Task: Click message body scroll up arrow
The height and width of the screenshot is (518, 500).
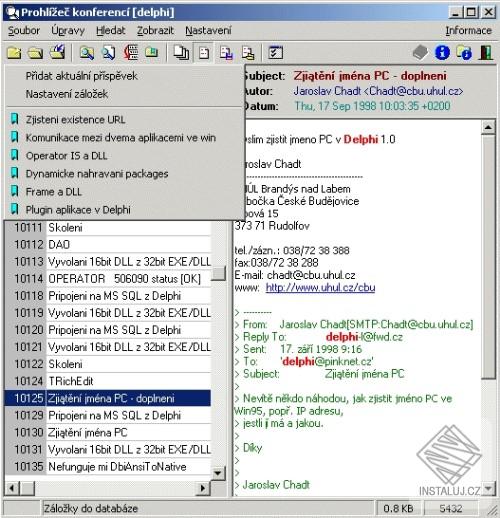Action: [x=488, y=127]
